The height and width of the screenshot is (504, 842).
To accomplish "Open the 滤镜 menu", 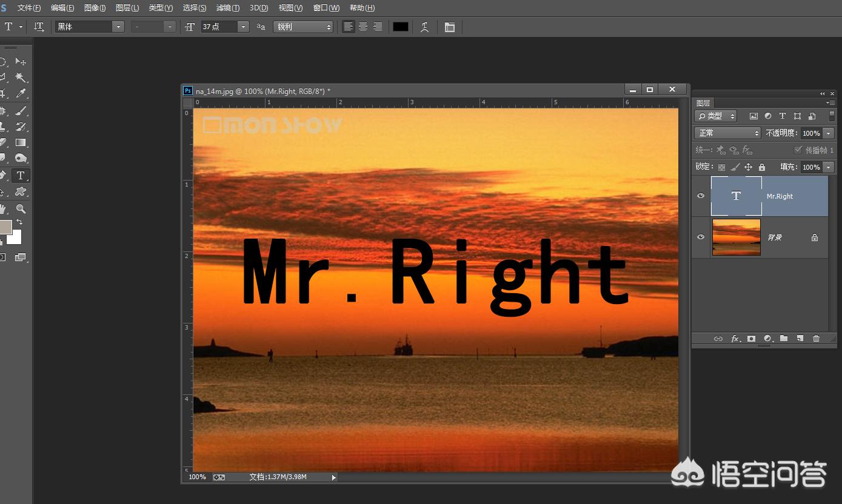I will pyautogui.click(x=227, y=8).
